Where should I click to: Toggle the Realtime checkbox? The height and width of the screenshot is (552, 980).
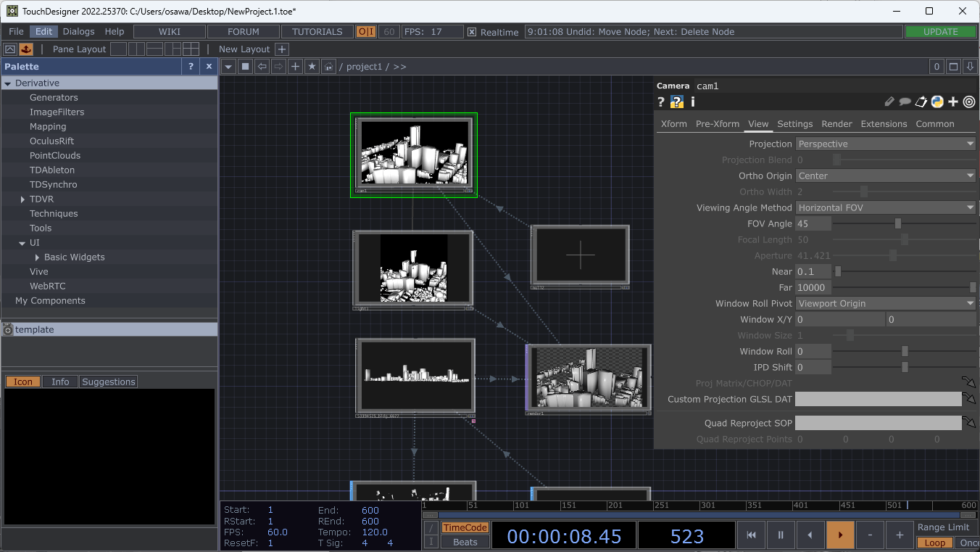click(473, 31)
